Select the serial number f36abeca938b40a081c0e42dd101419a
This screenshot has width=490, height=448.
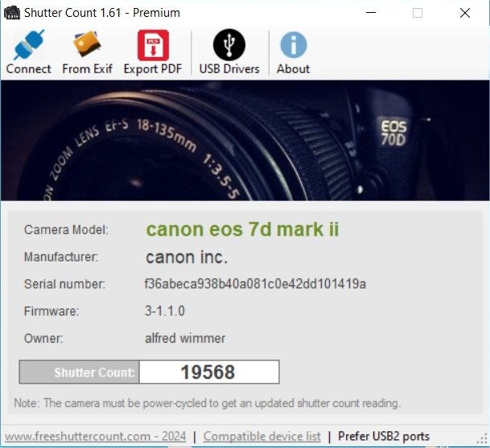[255, 284]
